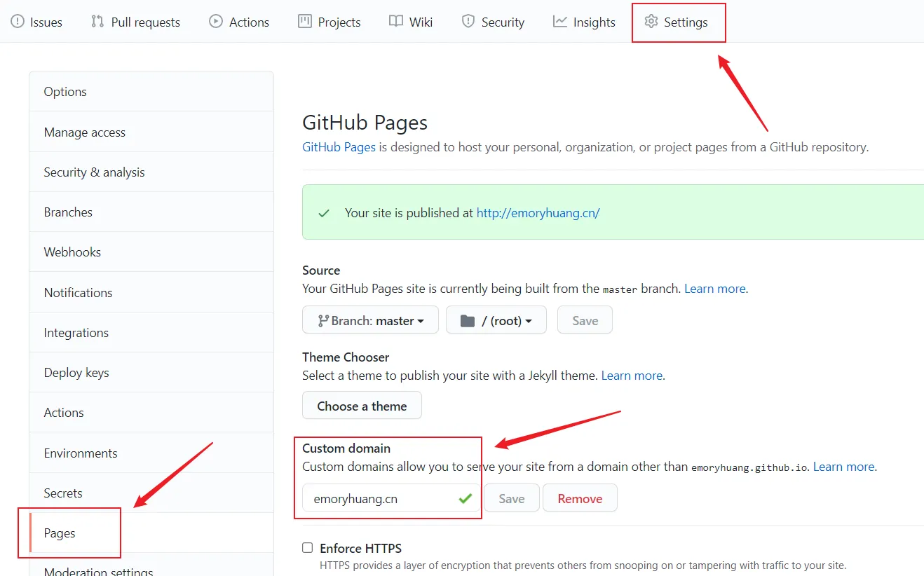Viewport: 924px width, 576px height.
Task: Click the Settings gear icon
Action: [x=651, y=22]
